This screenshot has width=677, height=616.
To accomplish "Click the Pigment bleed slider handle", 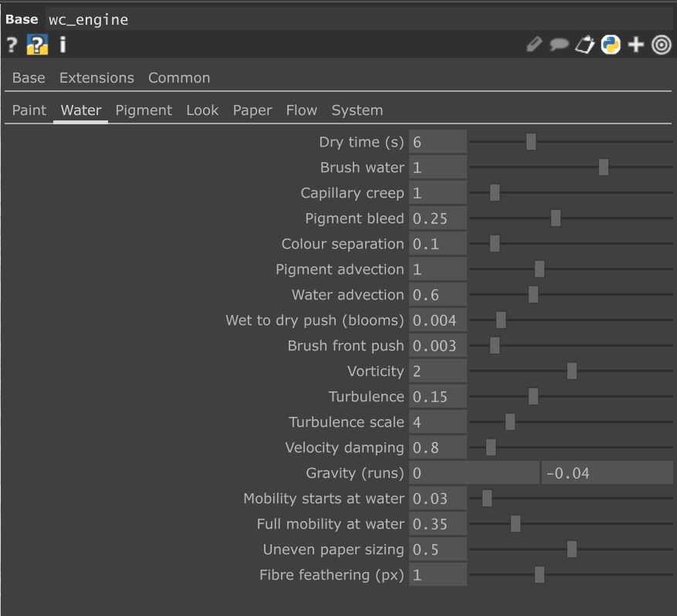I will click(556, 218).
